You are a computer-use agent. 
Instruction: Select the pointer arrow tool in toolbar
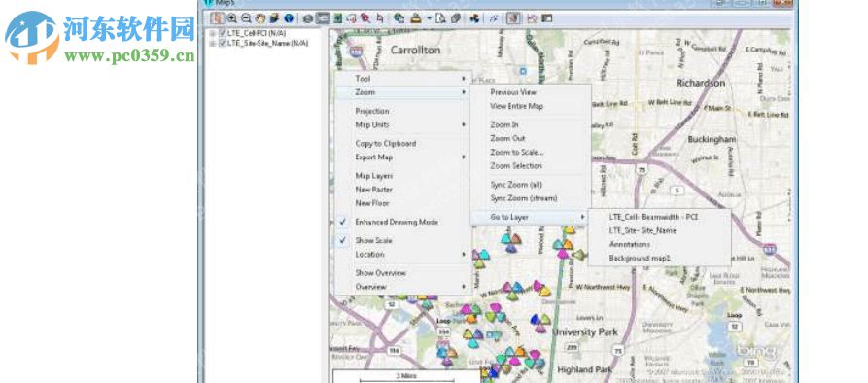coord(218,18)
